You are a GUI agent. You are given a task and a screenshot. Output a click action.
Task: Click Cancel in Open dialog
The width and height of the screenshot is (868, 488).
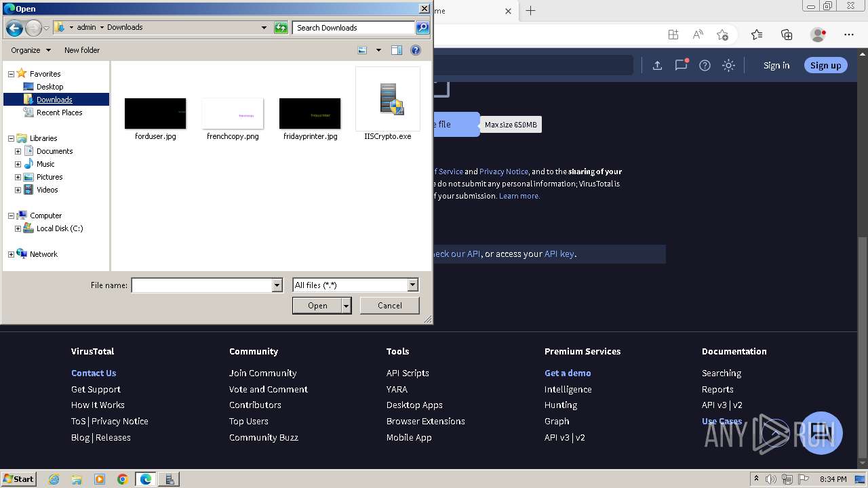390,306
